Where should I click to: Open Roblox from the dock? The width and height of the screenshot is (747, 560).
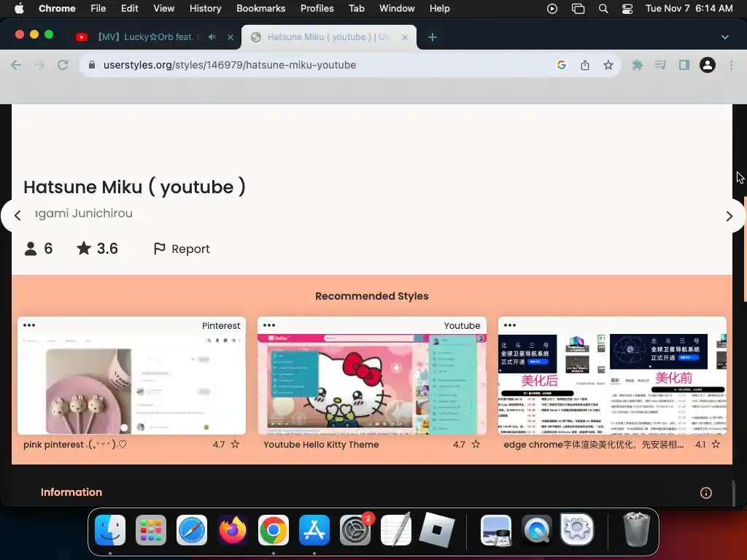point(437,530)
